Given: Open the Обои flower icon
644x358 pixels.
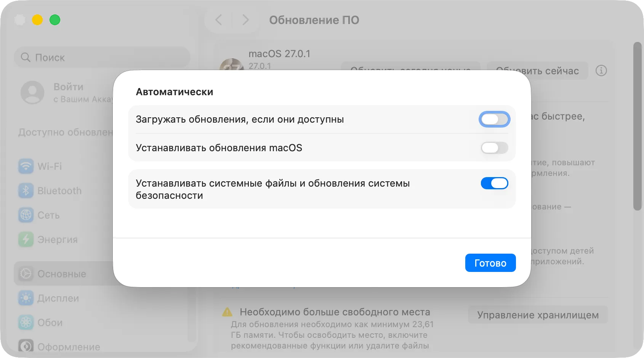Looking at the screenshot, I should point(26,323).
